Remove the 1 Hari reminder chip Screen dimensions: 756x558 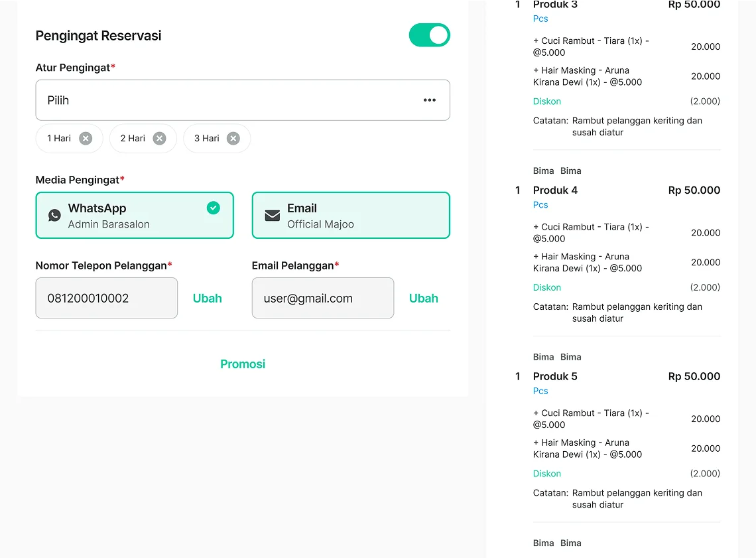[86, 139]
